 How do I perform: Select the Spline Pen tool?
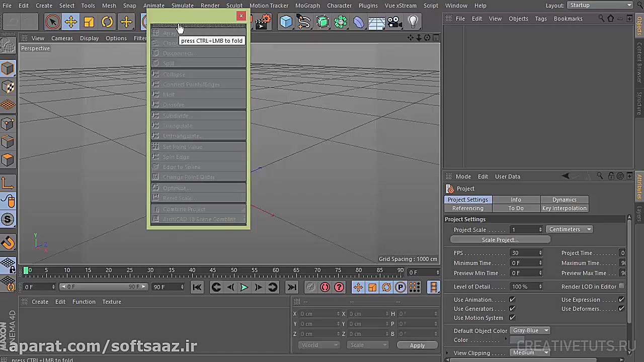(x=303, y=21)
